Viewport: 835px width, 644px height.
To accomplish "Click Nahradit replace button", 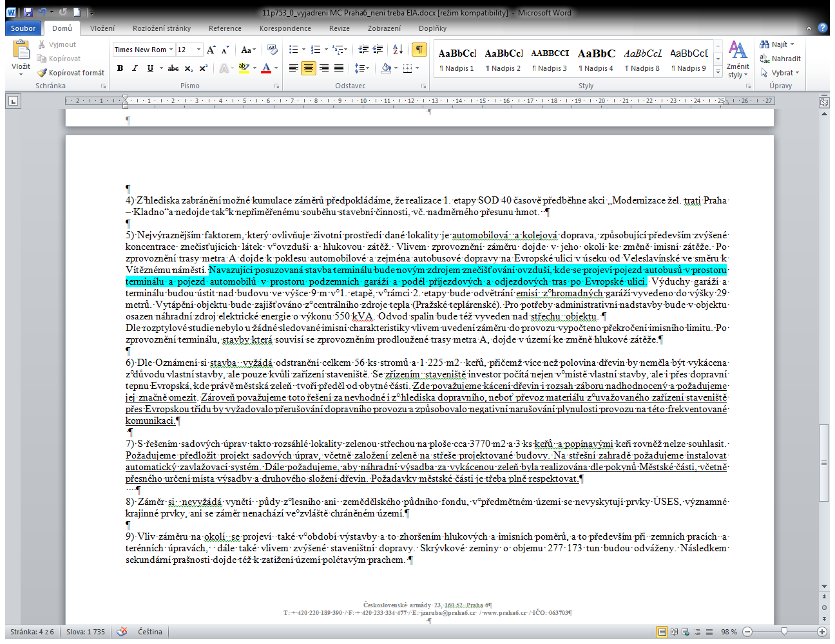I will (x=780, y=59).
